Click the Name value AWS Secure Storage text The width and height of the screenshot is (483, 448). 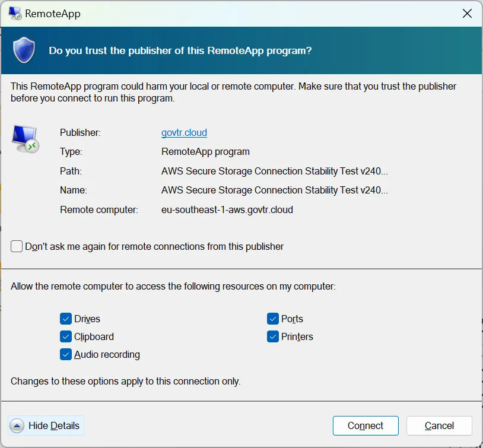pyautogui.click(x=274, y=190)
